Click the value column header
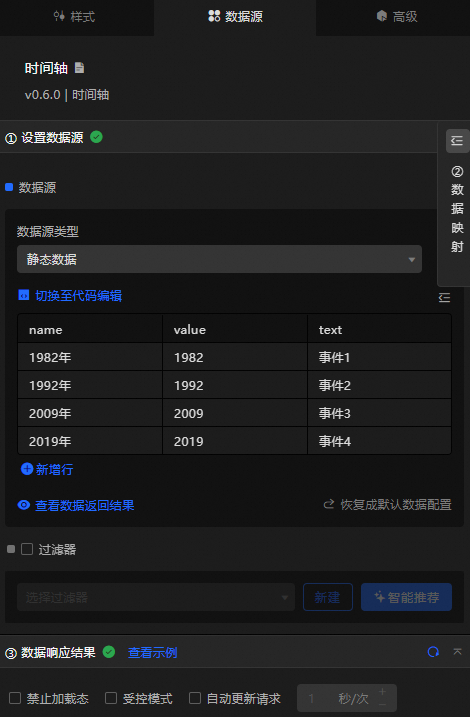This screenshot has height=717, width=470. point(235,329)
